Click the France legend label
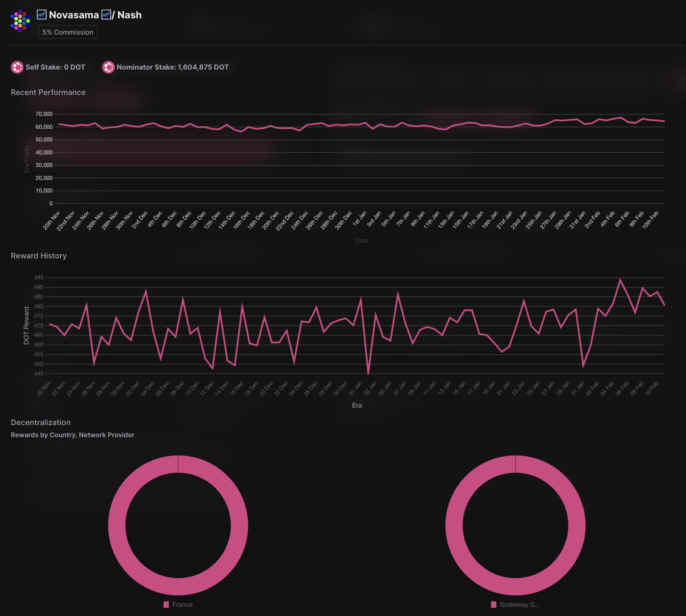The image size is (686, 616). click(x=183, y=605)
